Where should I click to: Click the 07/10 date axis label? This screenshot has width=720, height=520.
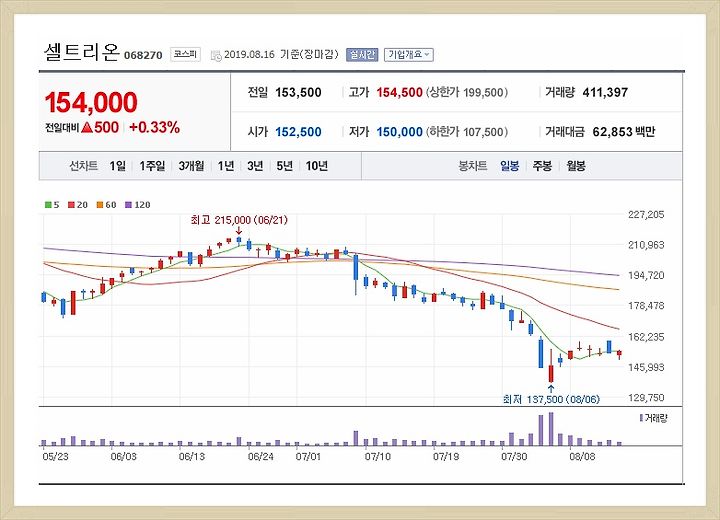(377, 457)
